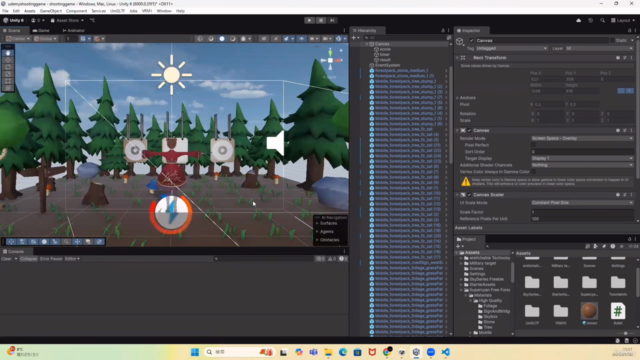Viewport: 640px width, 360px height.
Task: Click the audio source speaker gizmo
Action: (x=275, y=143)
